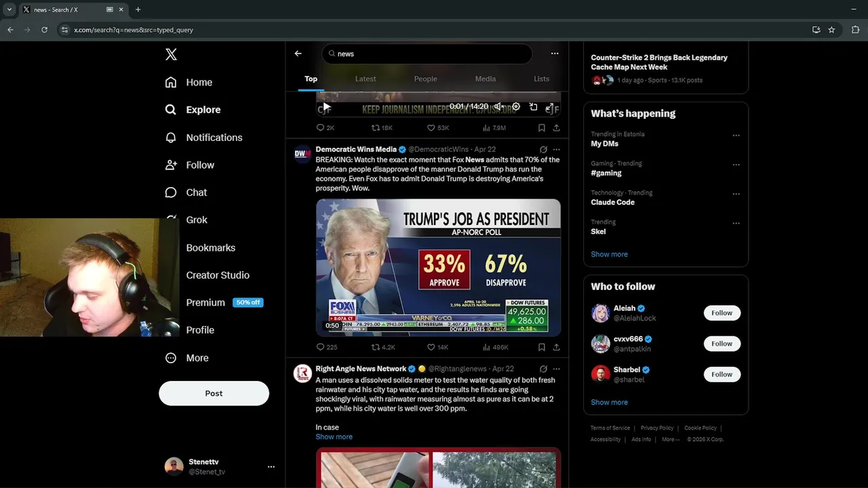The width and height of the screenshot is (868, 488).
Task: Share the Democratic Wins Media post
Action: click(x=556, y=347)
